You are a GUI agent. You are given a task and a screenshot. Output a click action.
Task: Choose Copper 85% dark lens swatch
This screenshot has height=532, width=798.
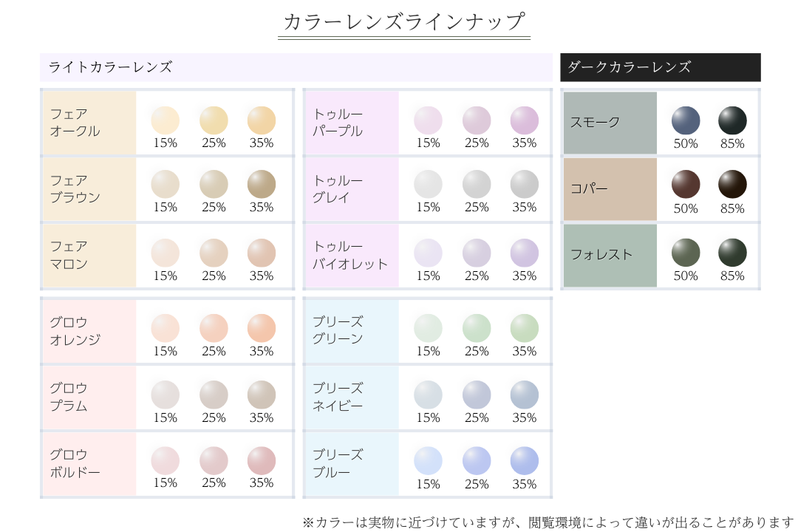point(732,185)
